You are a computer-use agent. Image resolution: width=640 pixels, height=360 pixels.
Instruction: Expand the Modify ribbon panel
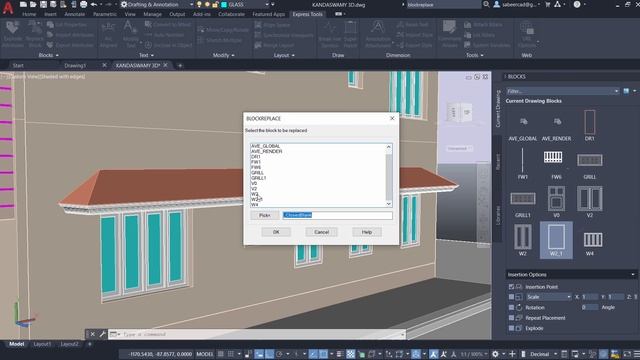223,55
